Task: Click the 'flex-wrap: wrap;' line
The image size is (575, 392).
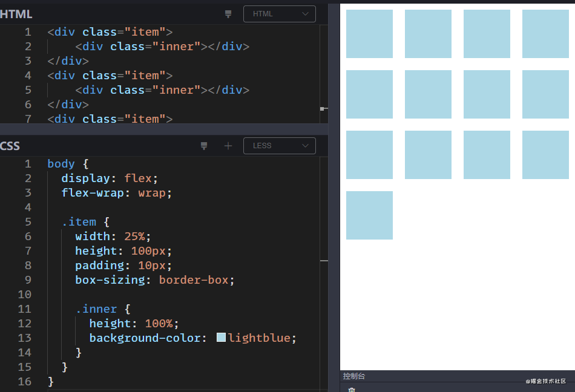Action: click(x=117, y=193)
